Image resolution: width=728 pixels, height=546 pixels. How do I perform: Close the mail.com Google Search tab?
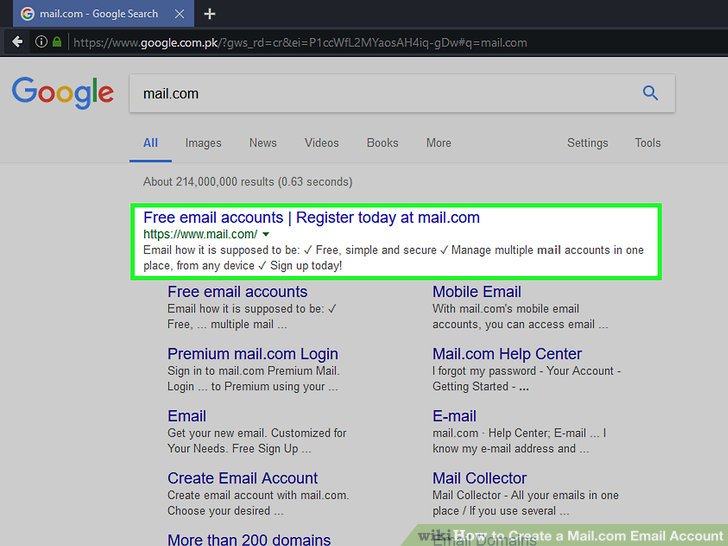(x=179, y=14)
